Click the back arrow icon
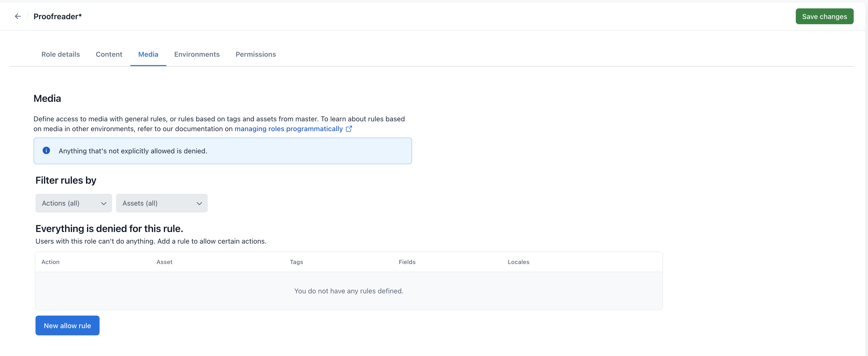The height and width of the screenshot is (356, 868). pyautogui.click(x=17, y=16)
